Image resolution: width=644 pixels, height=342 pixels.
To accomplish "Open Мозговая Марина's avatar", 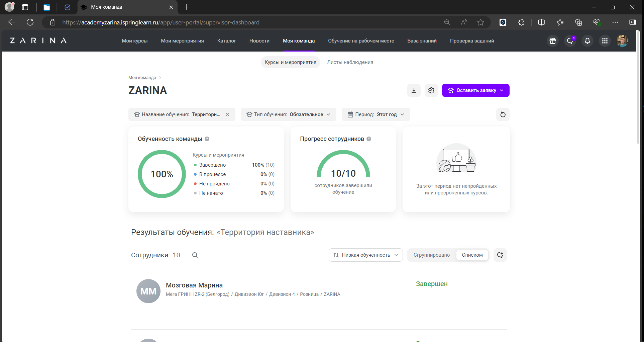I will click(148, 291).
